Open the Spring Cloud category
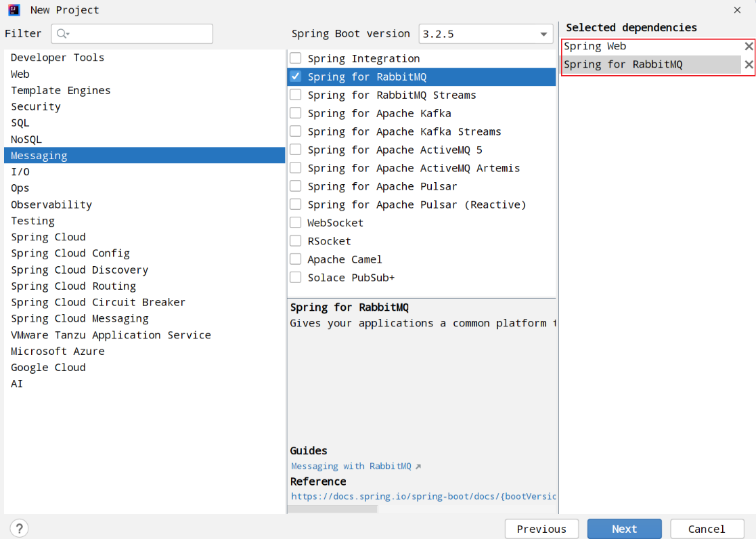 pyautogui.click(x=145, y=237)
